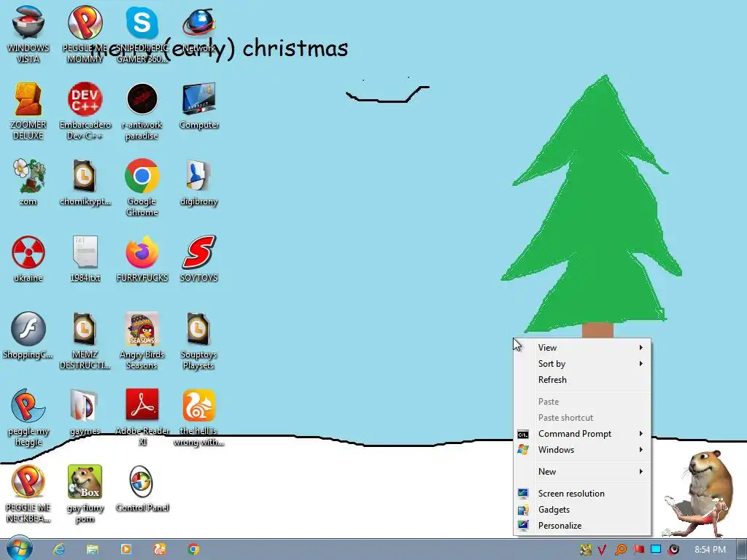Viewport: 747px width, 560px height.
Task: Choose Refresh in the context menu
Action: coord(582,380)
